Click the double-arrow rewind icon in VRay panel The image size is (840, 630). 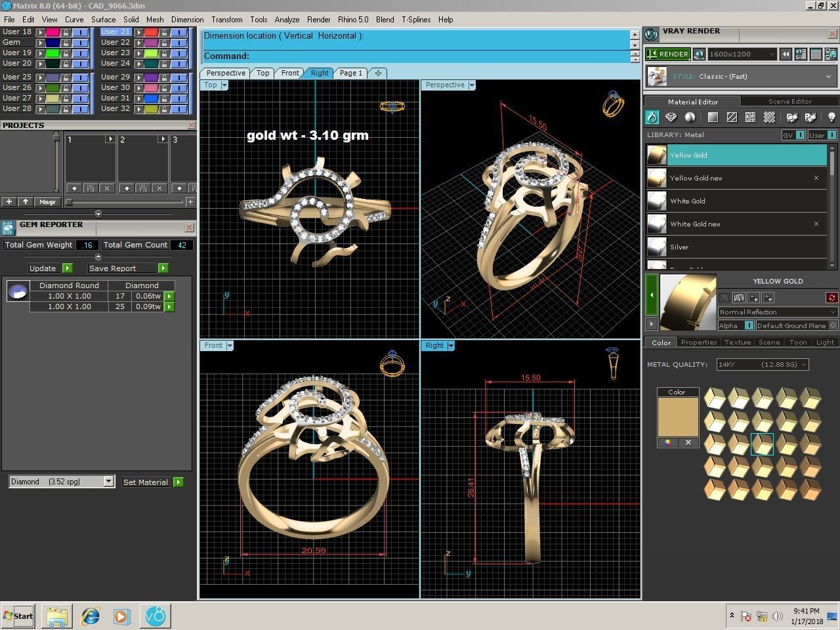pyautogui.click(x=786, y=54)
